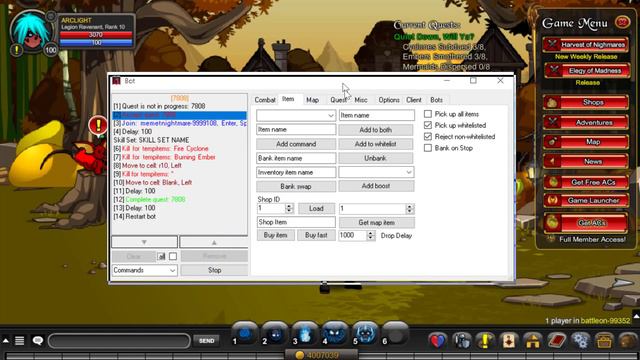Switch to Combat tab
The height and width of the screenshot is (360, 640).
point(265,100)
